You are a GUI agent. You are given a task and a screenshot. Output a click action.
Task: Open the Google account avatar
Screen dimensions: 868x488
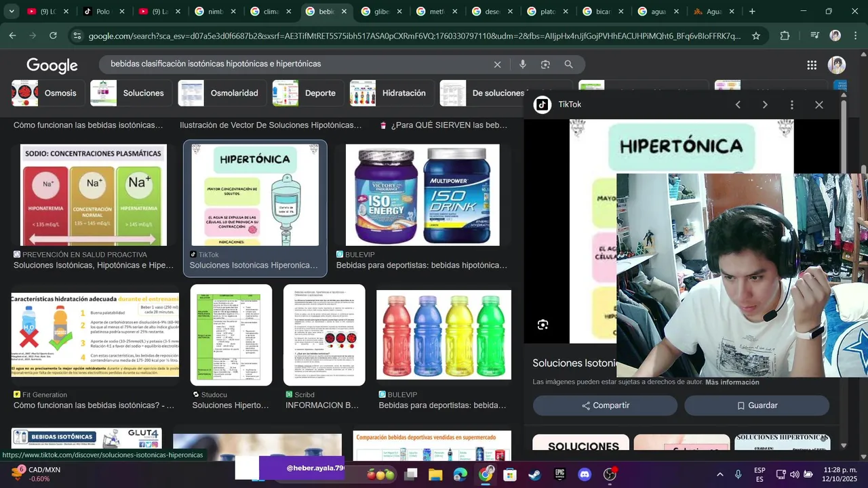pyautogui.click(x=836, y=65)
